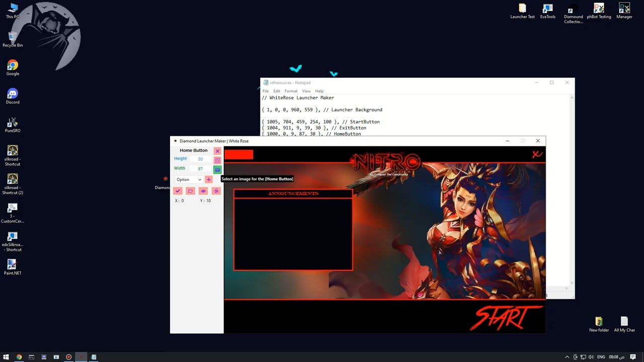Click the '// WhiteRose Launcher Maker' line in Notepad

(298, 98)
